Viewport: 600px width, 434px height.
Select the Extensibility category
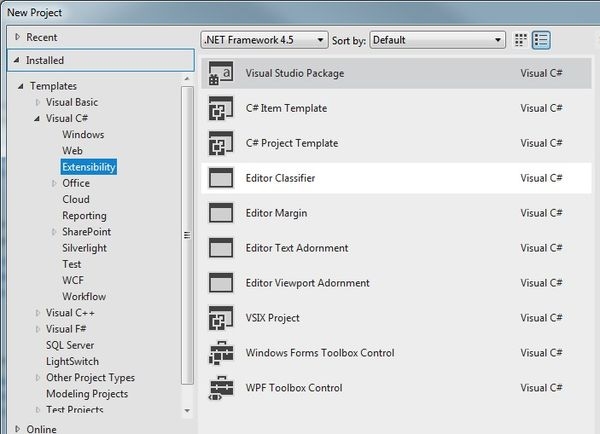pos(89,167)
